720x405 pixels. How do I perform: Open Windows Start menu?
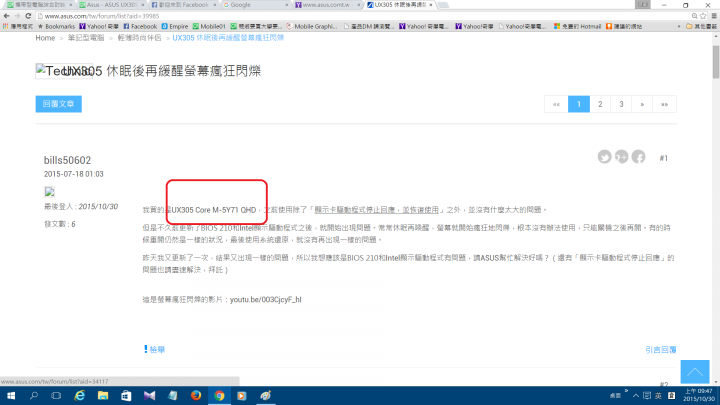tap(11, 395)
